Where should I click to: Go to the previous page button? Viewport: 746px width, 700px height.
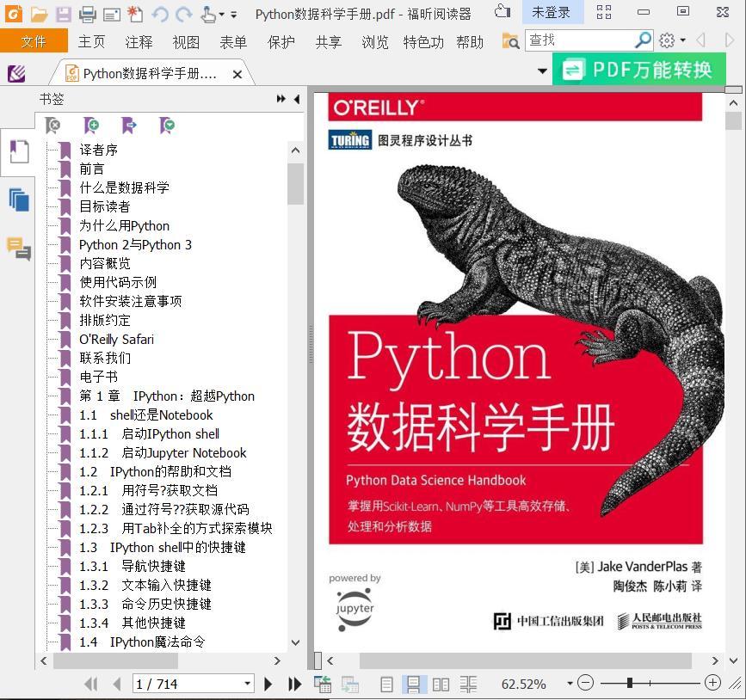coord(116,684)
